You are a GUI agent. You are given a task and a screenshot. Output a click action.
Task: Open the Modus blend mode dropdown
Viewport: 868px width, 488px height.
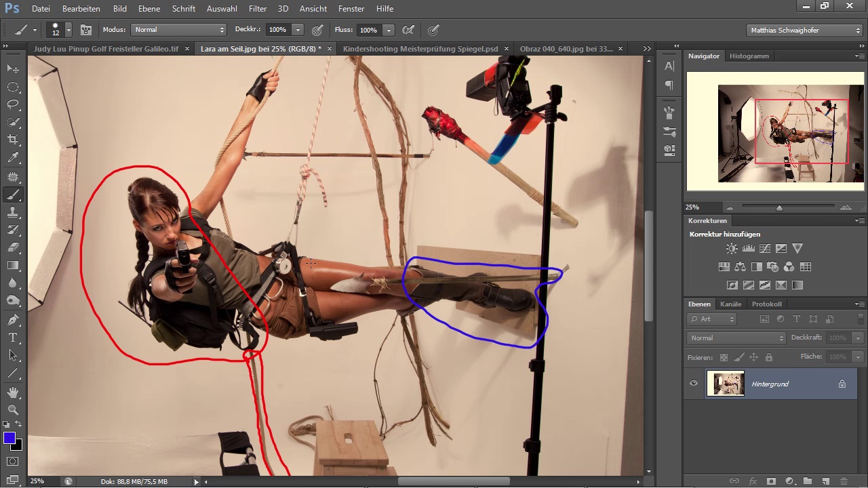(179, 30)
